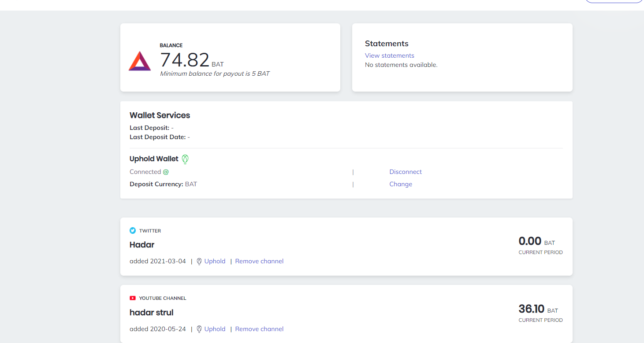Click the YouTube play icon

coord(133,298)
